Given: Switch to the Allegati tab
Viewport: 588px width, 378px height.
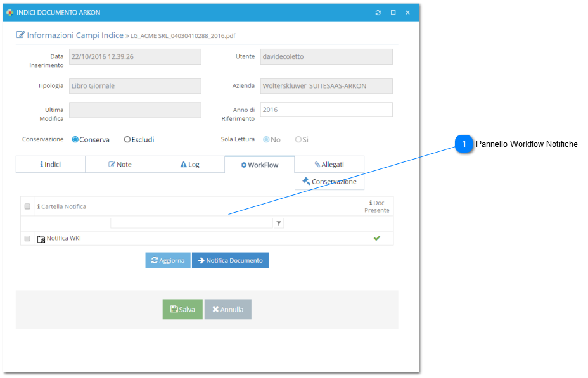Looking at the screenshot, I should click(x=329, y=165).
